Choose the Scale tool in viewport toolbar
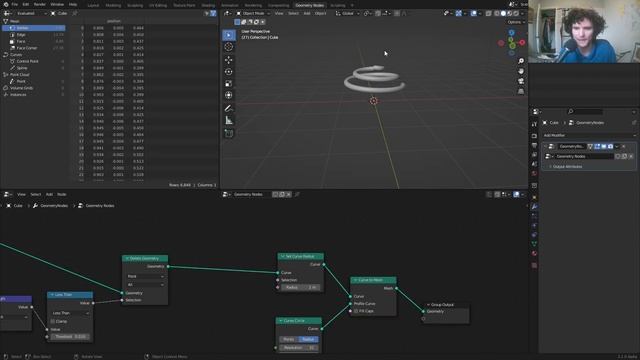 pyautogui.click(x=229, y=84)
